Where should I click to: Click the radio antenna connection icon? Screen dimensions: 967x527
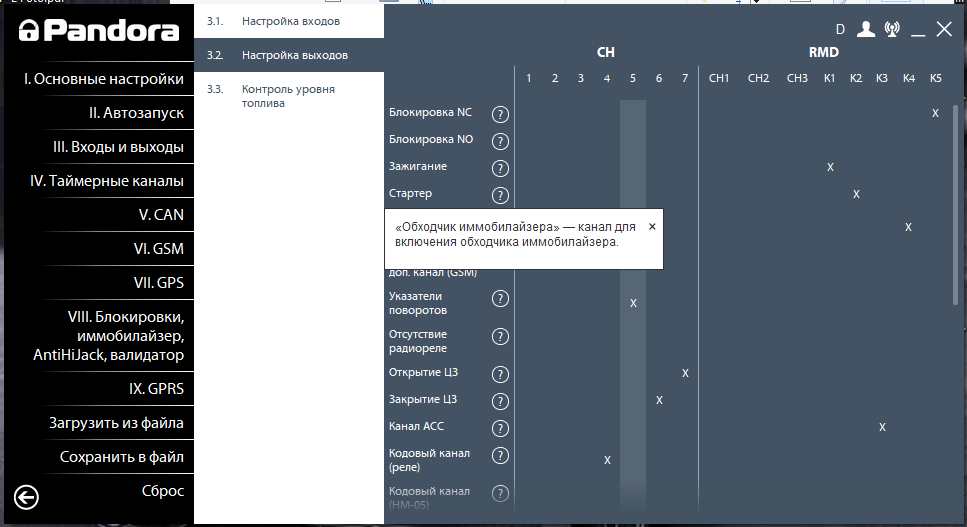coord(892,30)
